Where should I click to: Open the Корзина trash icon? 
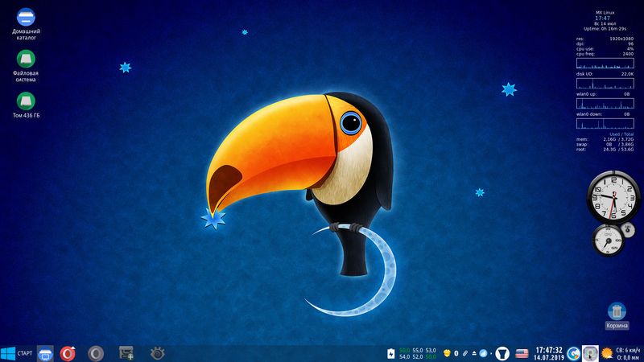coord(617,316)
